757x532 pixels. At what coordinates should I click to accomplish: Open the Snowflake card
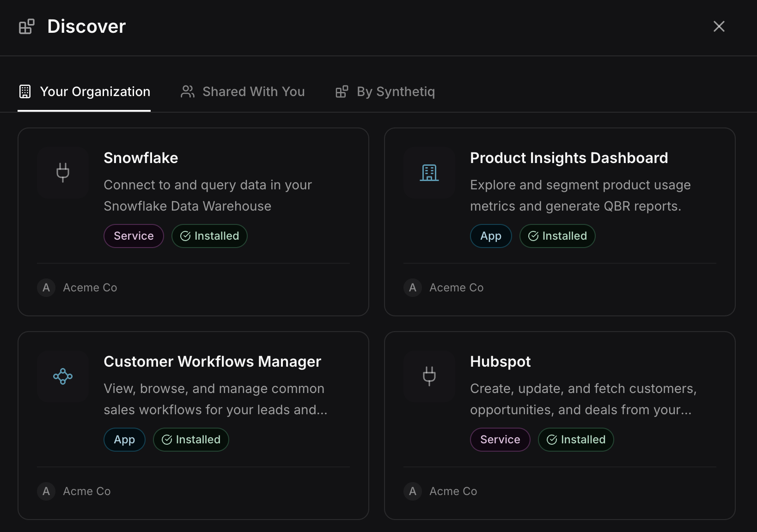[193, 222]
